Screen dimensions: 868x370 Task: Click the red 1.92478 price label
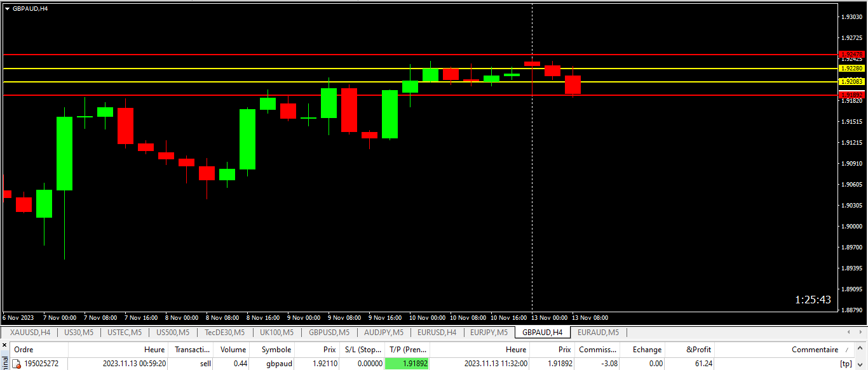[x=851, y=55]
